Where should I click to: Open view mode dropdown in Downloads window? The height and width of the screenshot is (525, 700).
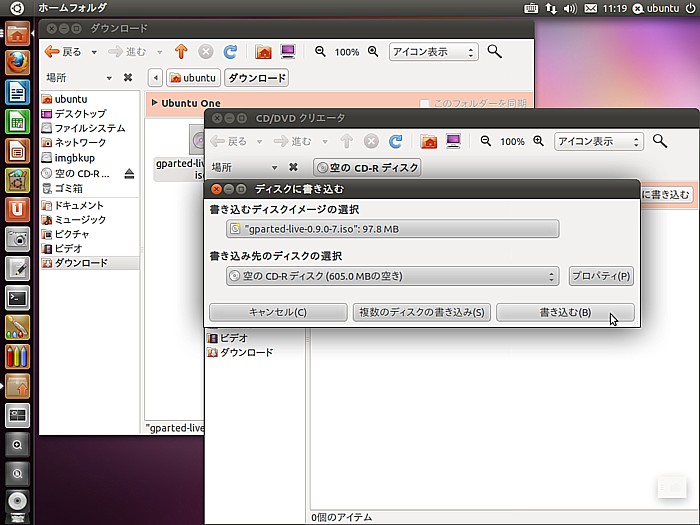[433, 52]
